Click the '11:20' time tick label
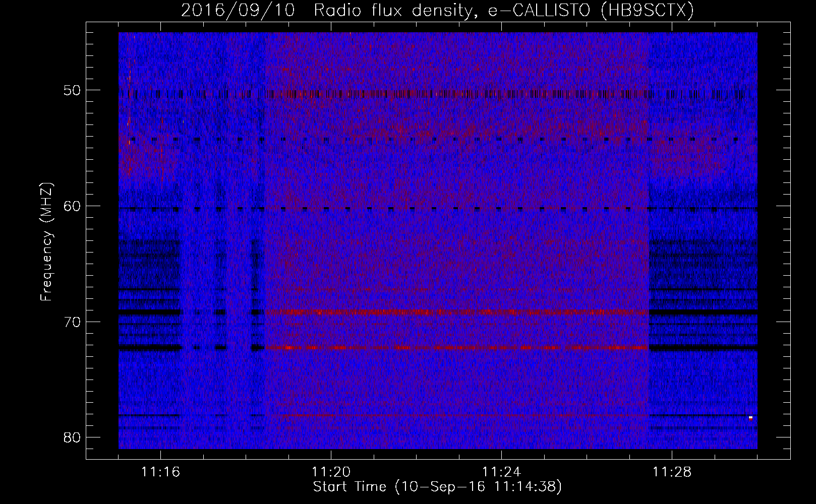Screen dimensions: 816x504 pyautogui.click(x=331, y=472)
